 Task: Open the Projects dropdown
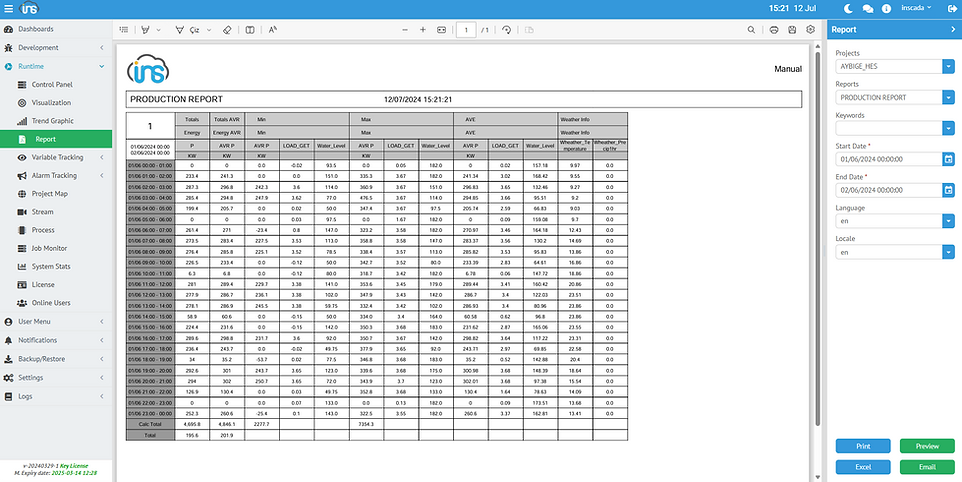(948, 66)
